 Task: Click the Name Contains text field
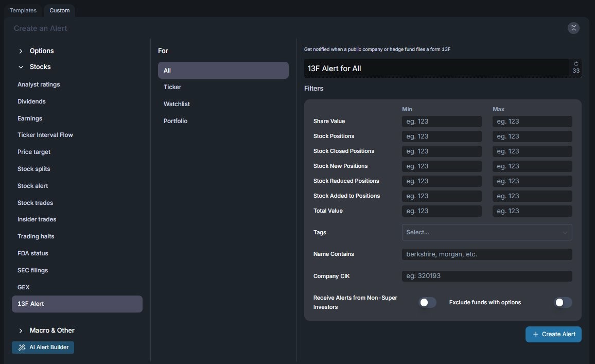coord(486,254)
